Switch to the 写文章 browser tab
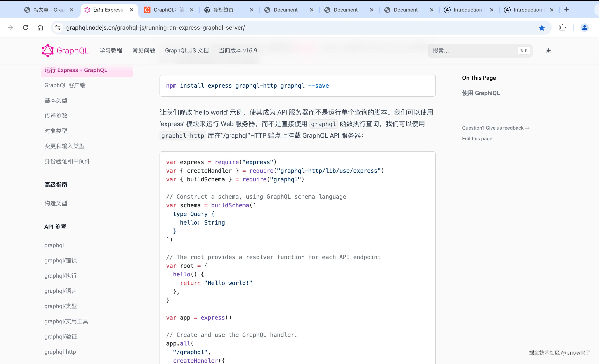Screen dimensions: 599x364 [49, 10]
